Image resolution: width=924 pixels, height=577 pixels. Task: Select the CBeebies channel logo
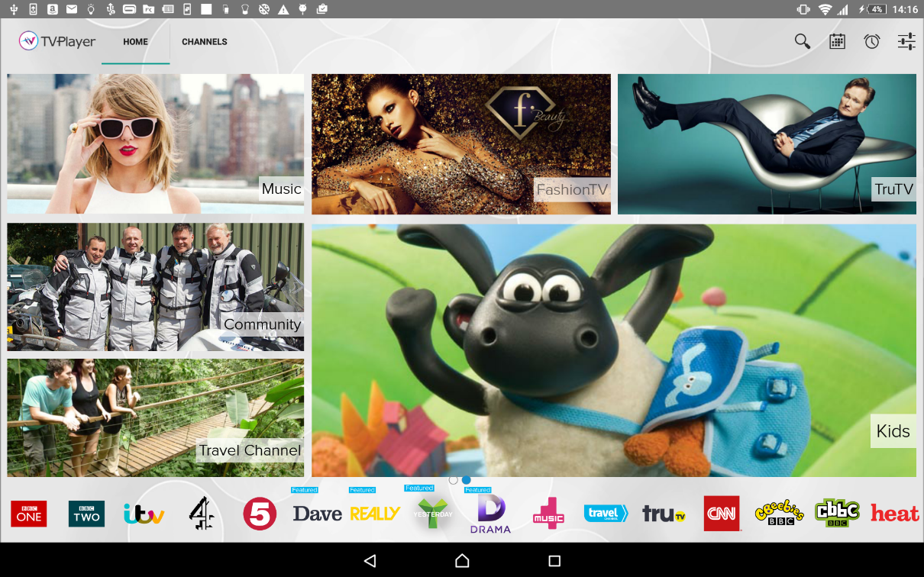coord(779,512)
